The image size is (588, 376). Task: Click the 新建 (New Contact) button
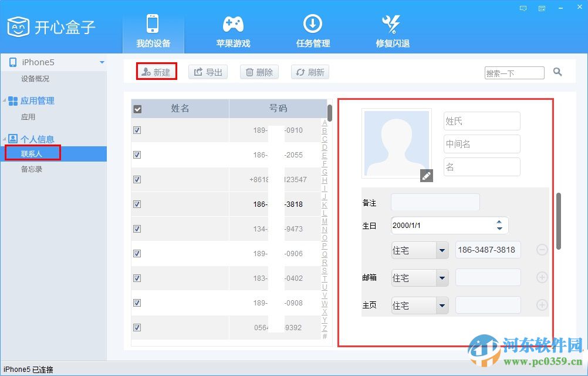156,72
